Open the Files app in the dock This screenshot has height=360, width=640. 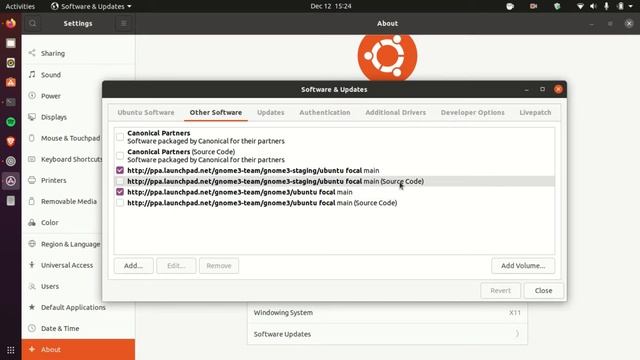(x=11, y=43)
